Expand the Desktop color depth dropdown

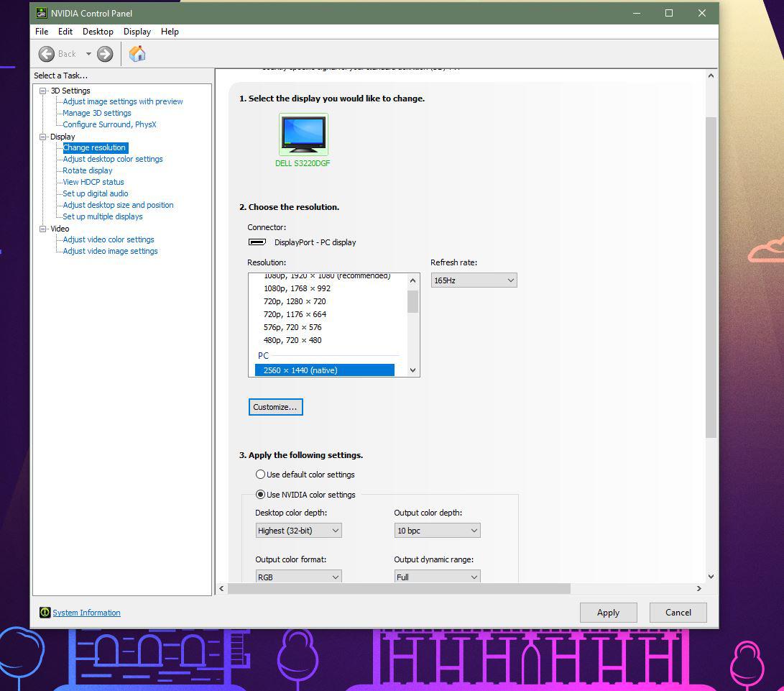pyautogui.click(x=298, y=531)
